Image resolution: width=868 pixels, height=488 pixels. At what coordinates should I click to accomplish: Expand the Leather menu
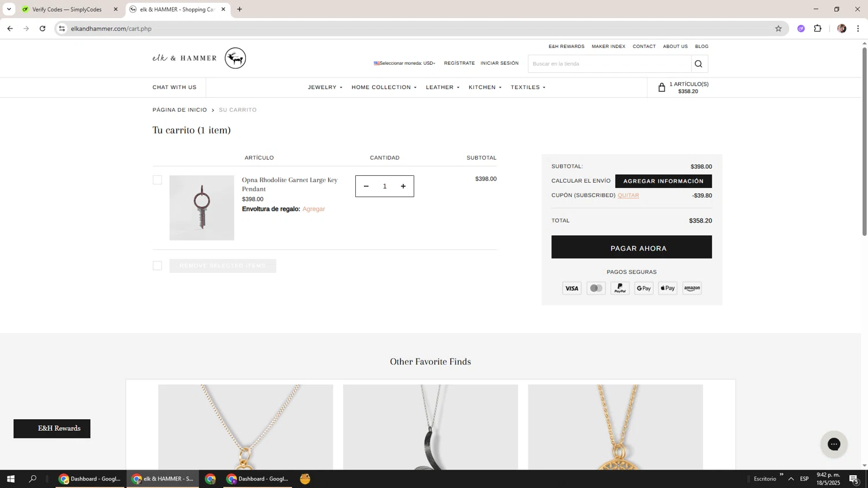coord(443,87)
